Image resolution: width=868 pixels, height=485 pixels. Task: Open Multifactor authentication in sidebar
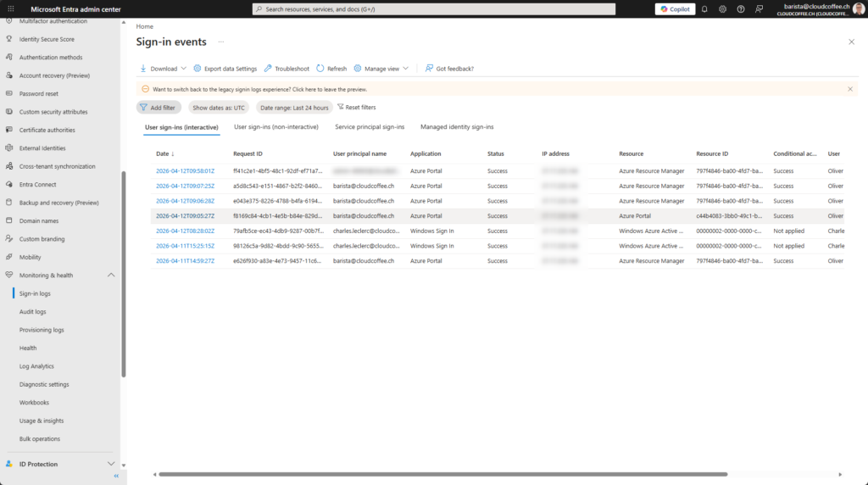coord(53,21)
